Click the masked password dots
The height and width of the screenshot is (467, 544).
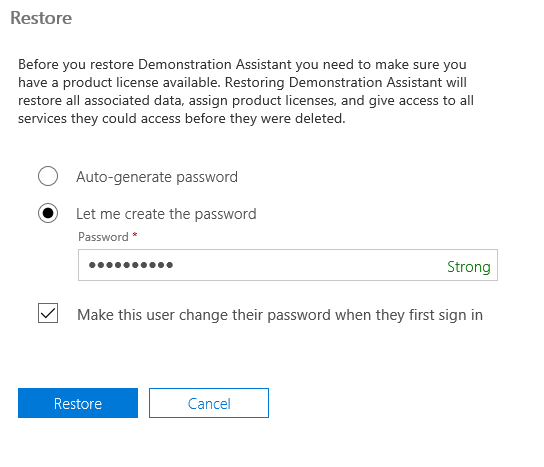pos(131,265)
